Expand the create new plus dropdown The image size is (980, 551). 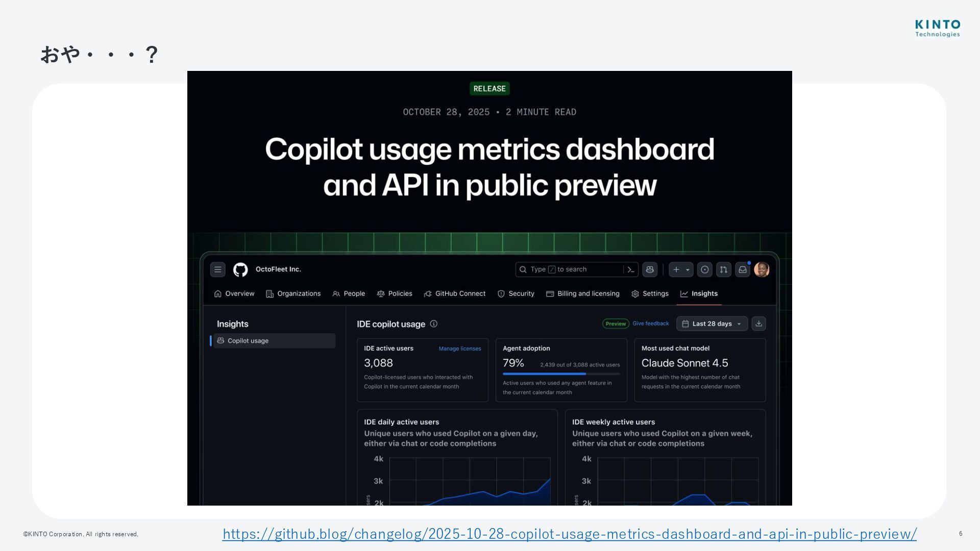[681, 269]
